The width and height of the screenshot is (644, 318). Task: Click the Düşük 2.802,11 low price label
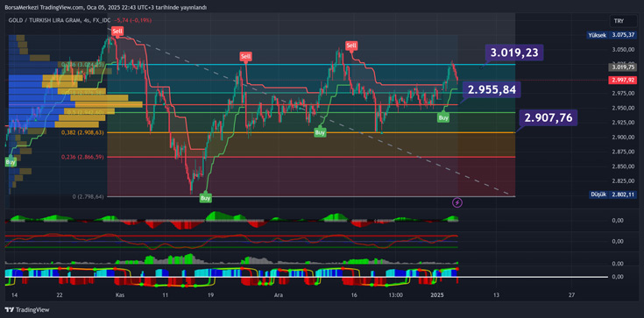pyautogui.click(x=612, y=194)
